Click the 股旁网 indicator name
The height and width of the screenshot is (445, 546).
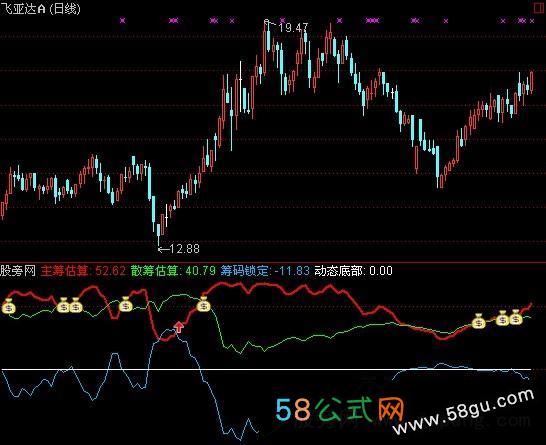tap(18, 271)
